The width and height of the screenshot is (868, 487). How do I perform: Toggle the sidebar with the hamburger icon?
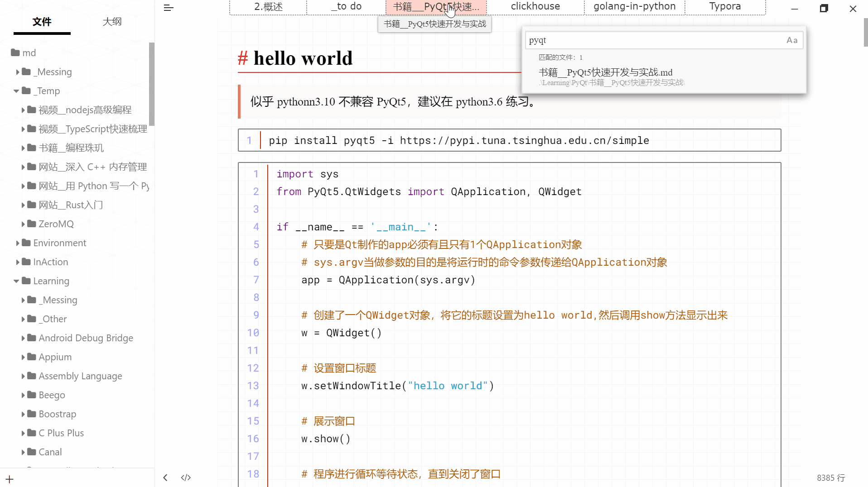point(169,8)
